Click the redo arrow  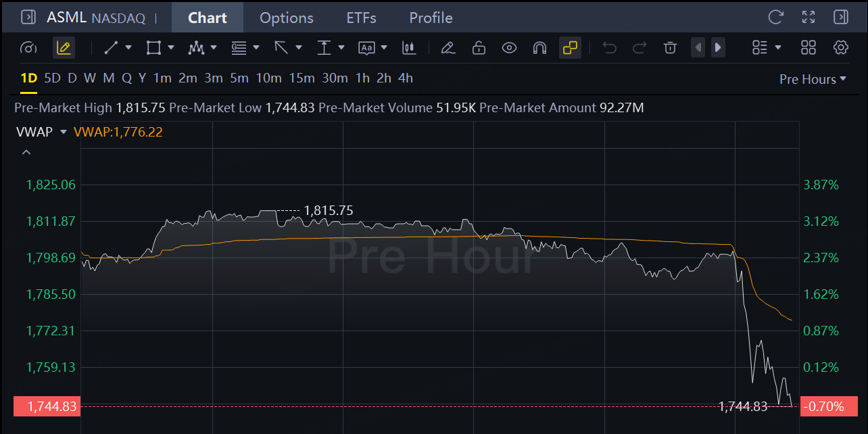click(640, 47)
